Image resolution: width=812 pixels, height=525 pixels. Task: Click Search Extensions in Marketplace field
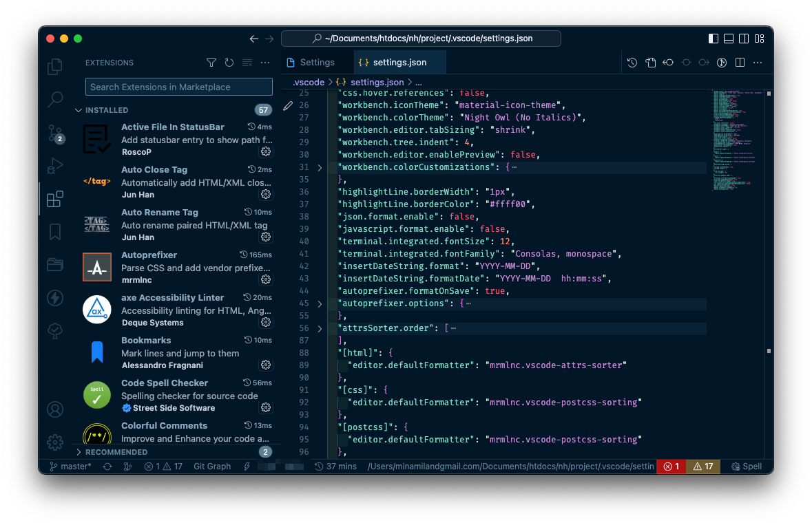coord(178,87)
